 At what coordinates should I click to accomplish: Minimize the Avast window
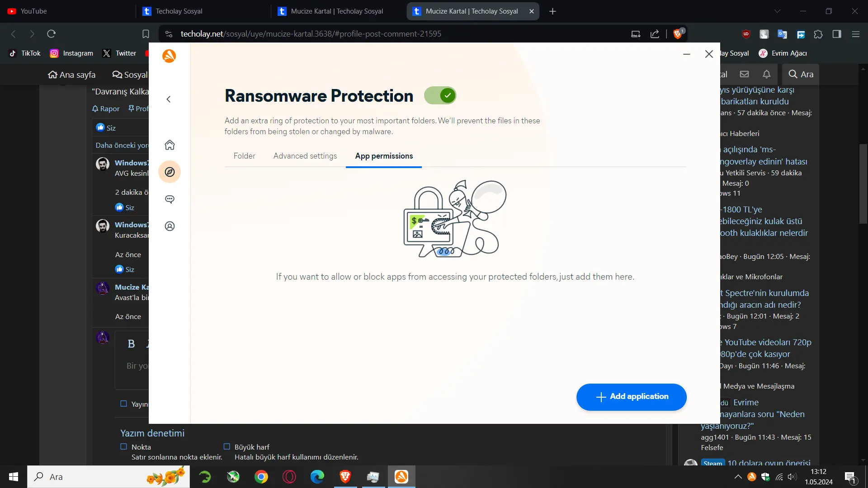(686, 54)
